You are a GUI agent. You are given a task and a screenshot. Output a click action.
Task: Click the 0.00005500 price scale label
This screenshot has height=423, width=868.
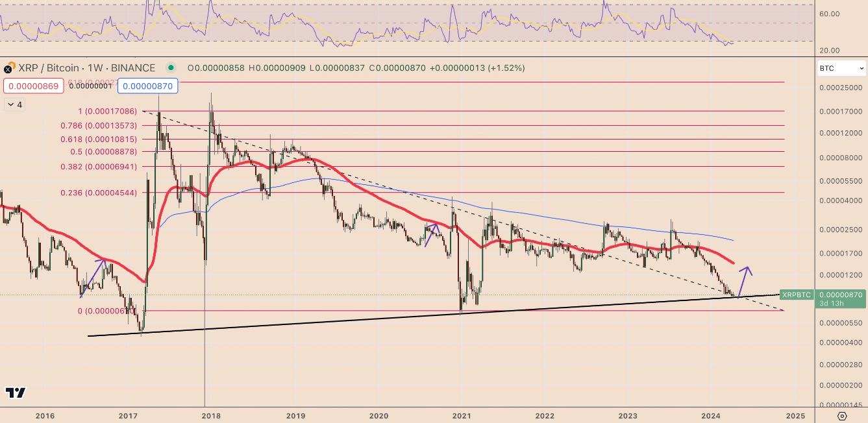[840, 181]
